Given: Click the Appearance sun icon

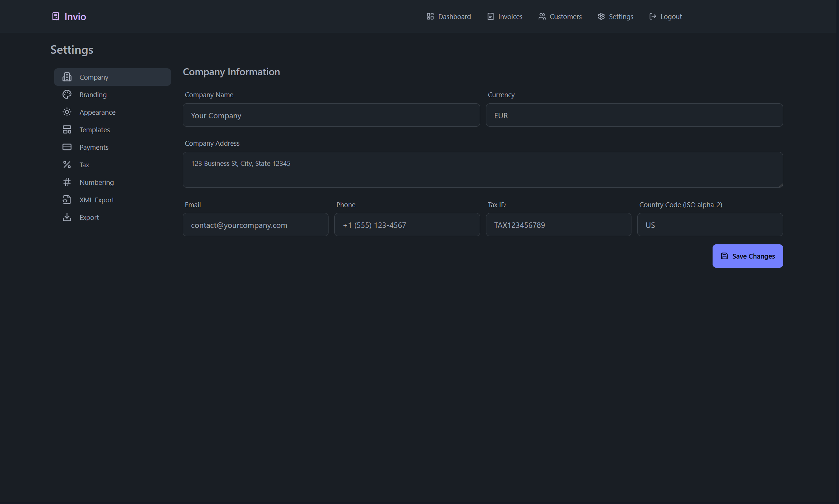Looking at the screenshot, I should 67,112.
